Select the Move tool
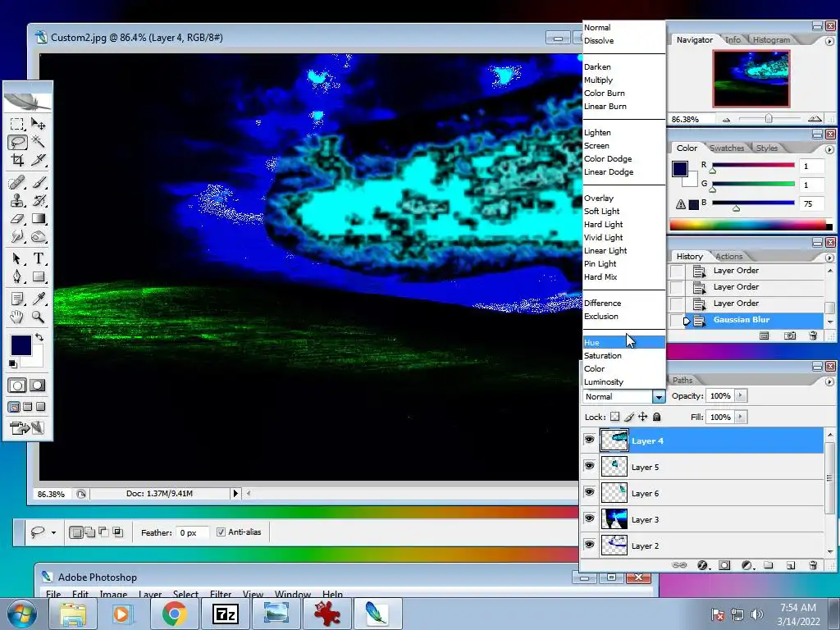840x630 pixels. (38, 125)
